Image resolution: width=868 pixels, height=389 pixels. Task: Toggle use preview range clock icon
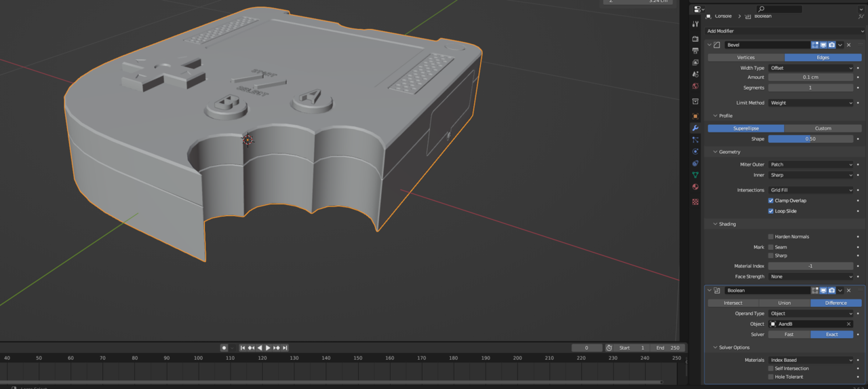609,348
